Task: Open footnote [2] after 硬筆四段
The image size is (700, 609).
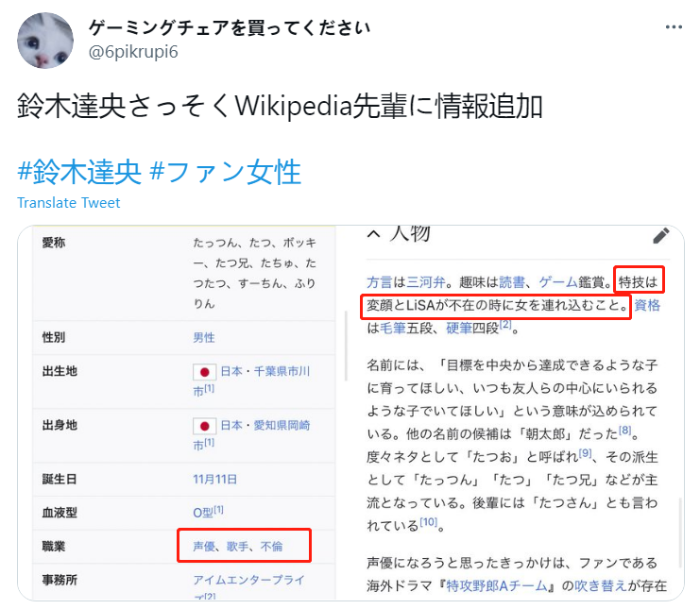Action: (505, 325)
